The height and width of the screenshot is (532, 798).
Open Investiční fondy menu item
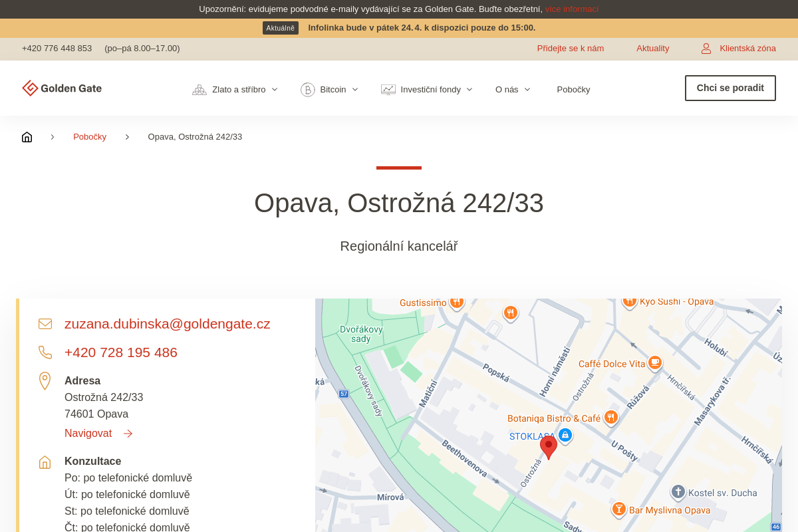[x=431, y=90]
